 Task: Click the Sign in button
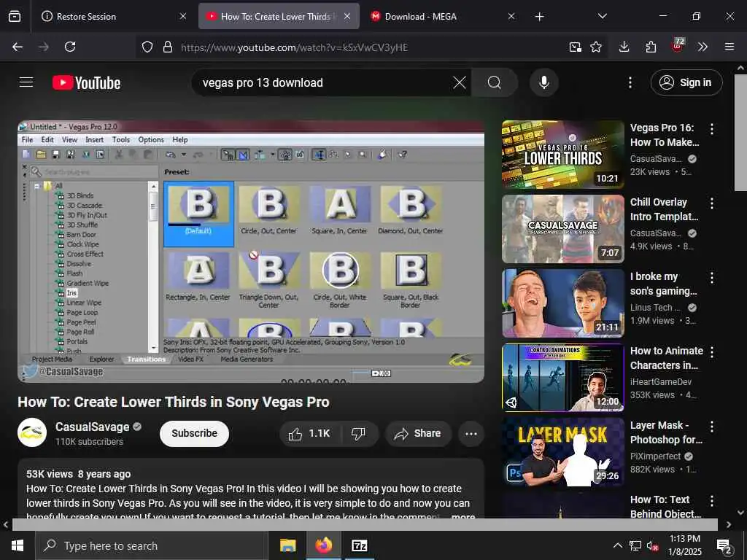click(x=686, y=82)
